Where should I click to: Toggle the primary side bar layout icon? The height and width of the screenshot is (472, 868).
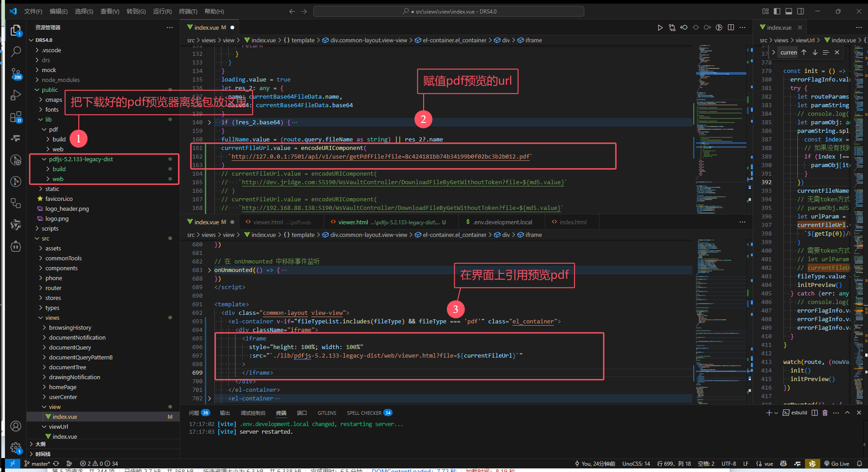coord(777,11)
